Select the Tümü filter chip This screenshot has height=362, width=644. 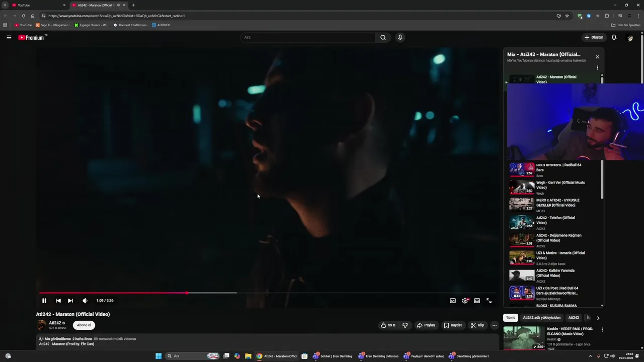[511, 318]
